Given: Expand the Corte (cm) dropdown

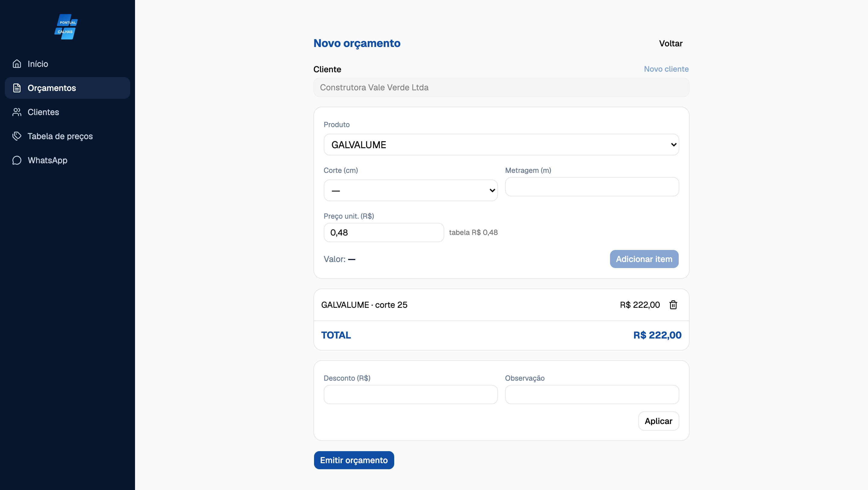Looking at the screenshot, I should pos(410,190).
